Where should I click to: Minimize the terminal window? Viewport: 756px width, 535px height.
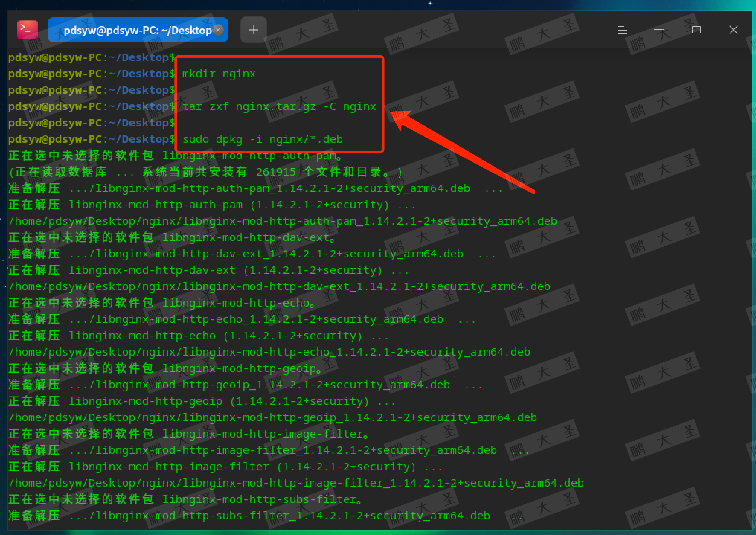point(659,30)
